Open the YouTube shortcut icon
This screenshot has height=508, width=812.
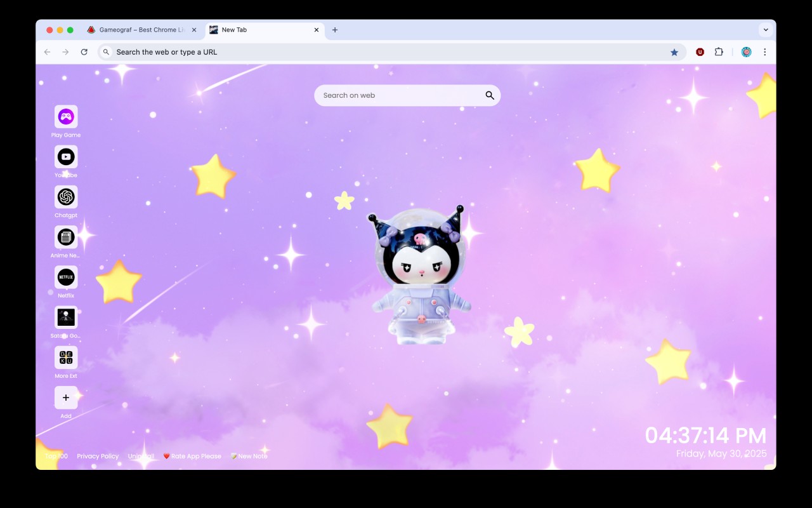click(x=66, y=157)
